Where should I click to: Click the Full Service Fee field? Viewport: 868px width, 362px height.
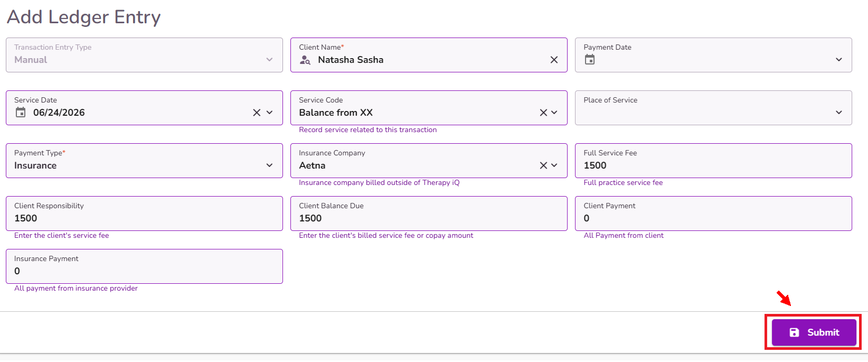pyautogui.click(x=713, y=161)
